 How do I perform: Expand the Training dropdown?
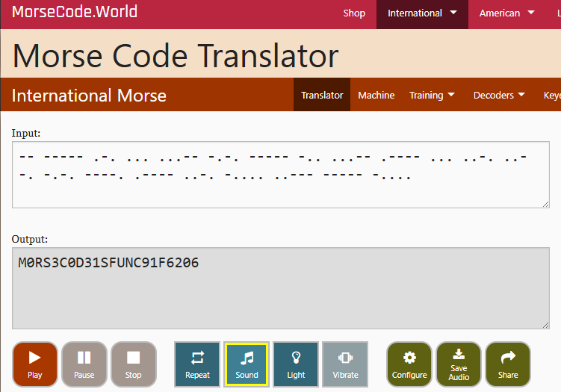(x=432, y=96)
